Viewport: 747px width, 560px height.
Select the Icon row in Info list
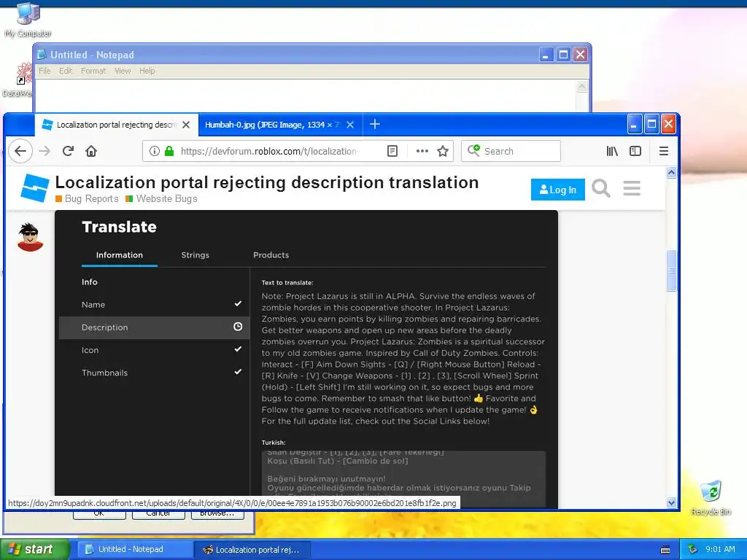click(x=155, y=350)
